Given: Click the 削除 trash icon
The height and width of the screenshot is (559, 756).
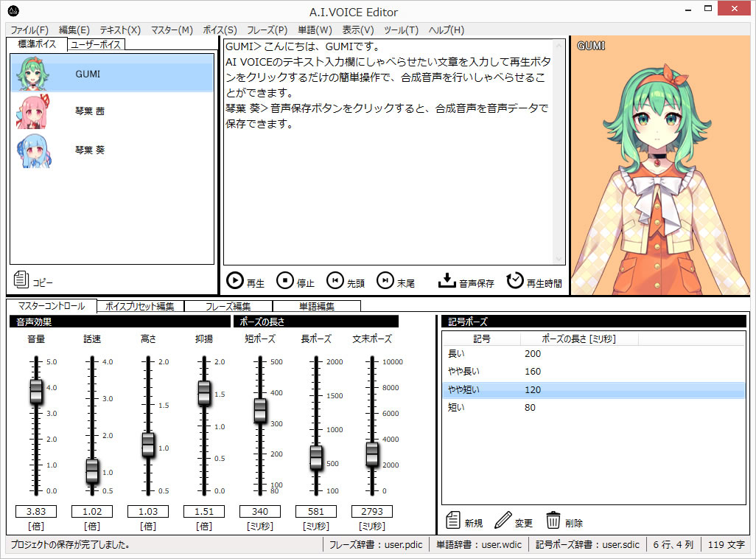Looking at the screenshot, I should (x=553, y=521).
